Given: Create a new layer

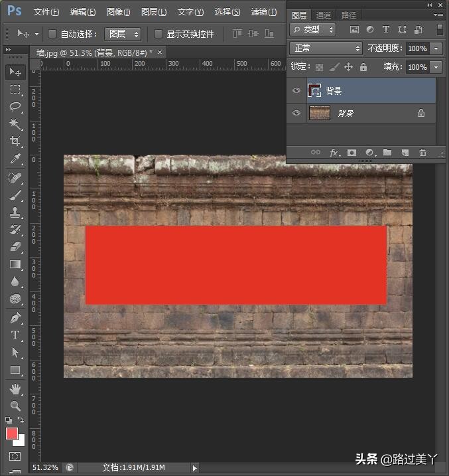Looking at the screenshot, I should click(x=405, y=152).
